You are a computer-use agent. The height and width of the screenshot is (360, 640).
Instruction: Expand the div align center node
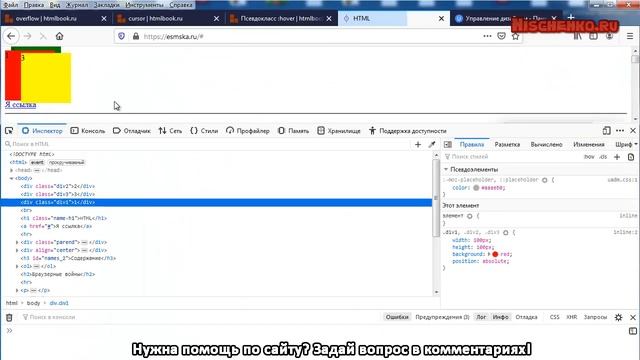coord(17,250)
